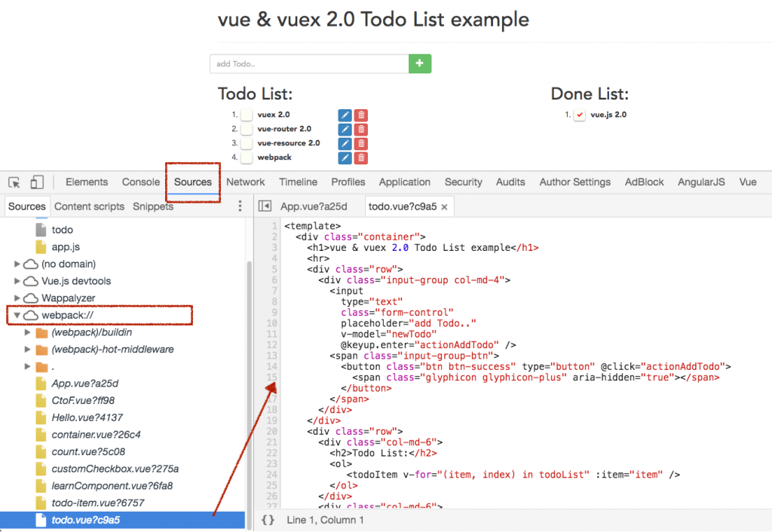Open count.vue?5c08 file
772x532 pixels.
pyautogui.click(x=88, y=452)
